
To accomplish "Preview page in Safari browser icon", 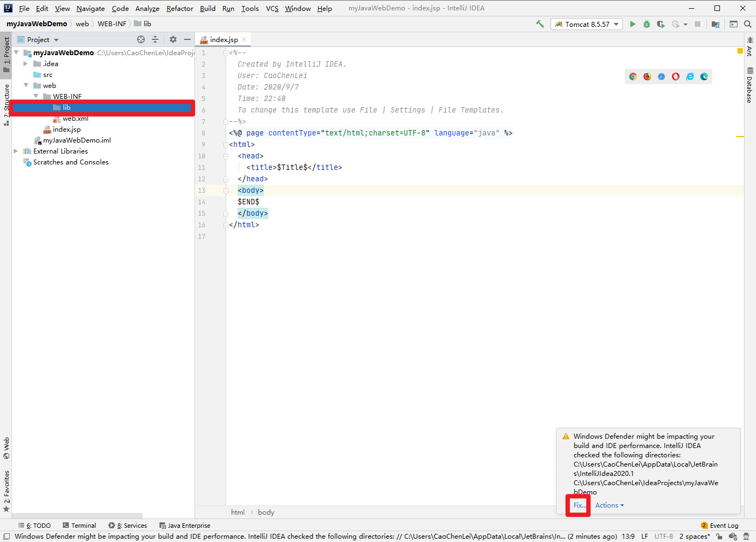I will click(661, 76).
